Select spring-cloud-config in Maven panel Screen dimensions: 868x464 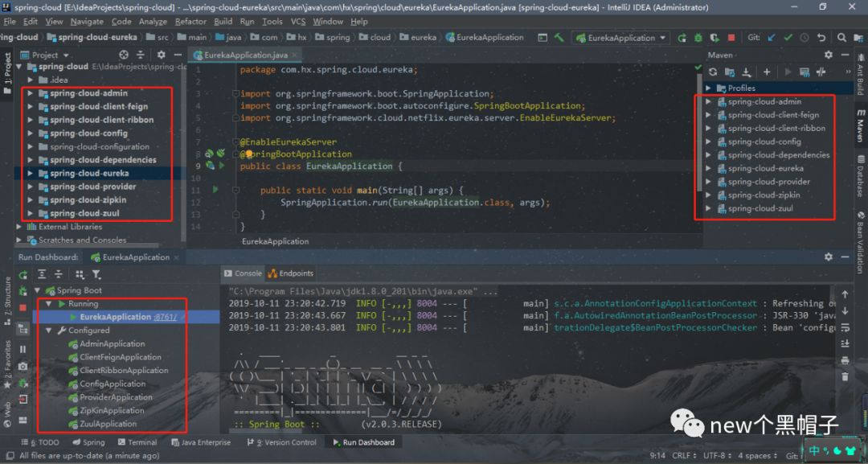pyautogui.click(x=764, y=142)
